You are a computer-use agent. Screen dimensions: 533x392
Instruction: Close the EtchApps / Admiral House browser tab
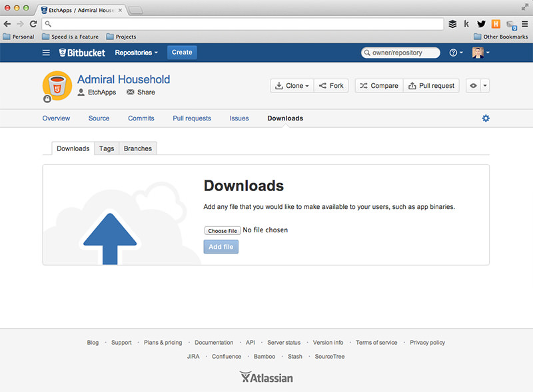pos(120,10)
